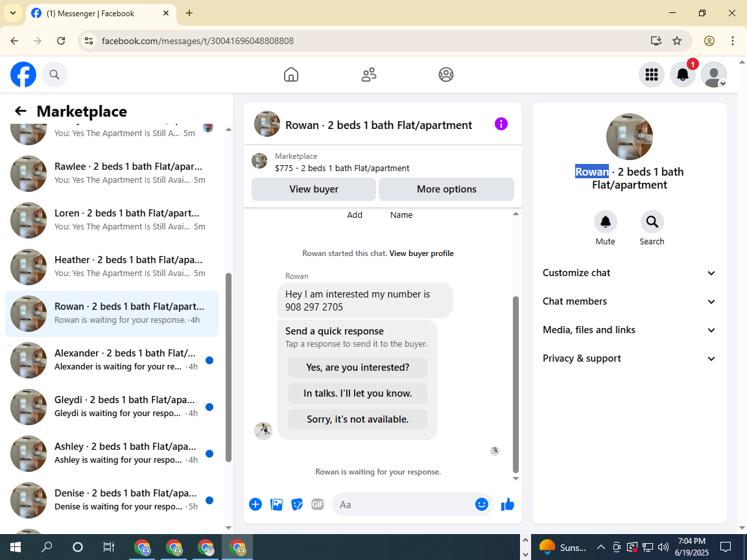Open the Windows Start menu
Screen dimensions: 747x560
click(x=16, y=546)
